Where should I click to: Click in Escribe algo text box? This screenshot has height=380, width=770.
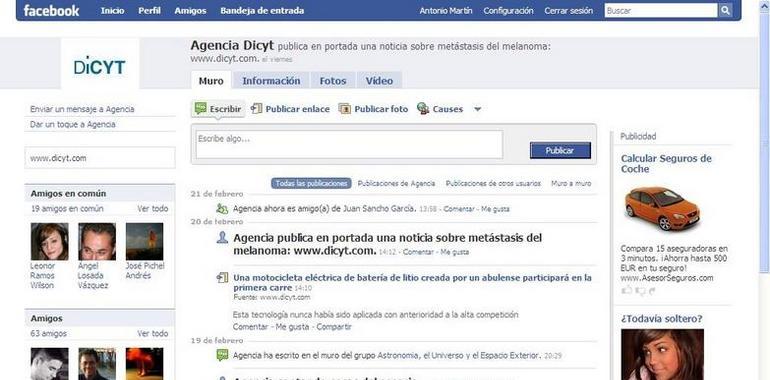[x=349, y=144]
